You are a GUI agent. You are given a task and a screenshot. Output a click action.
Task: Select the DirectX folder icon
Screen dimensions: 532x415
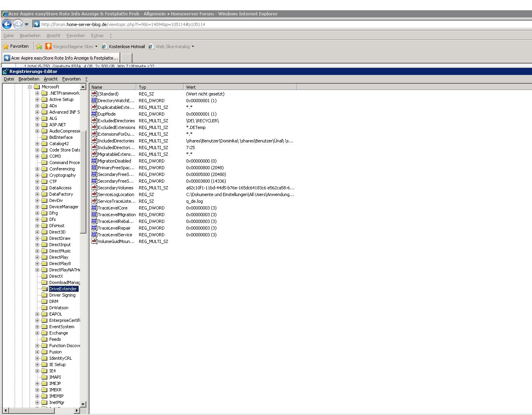[x=44, y=276]
